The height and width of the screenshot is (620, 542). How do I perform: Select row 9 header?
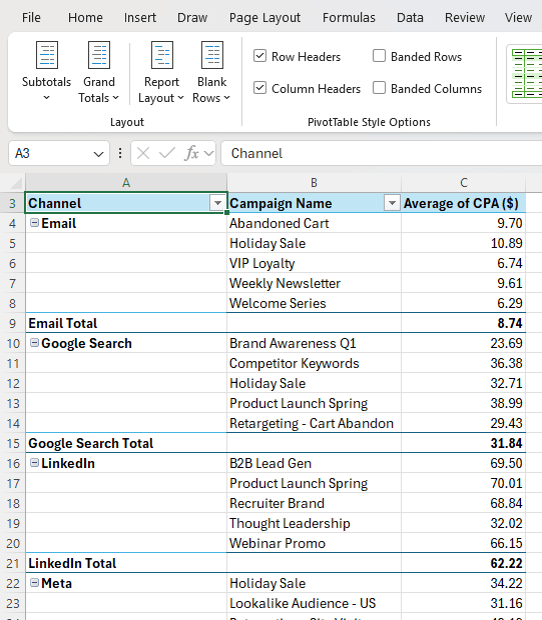point(13,323)
